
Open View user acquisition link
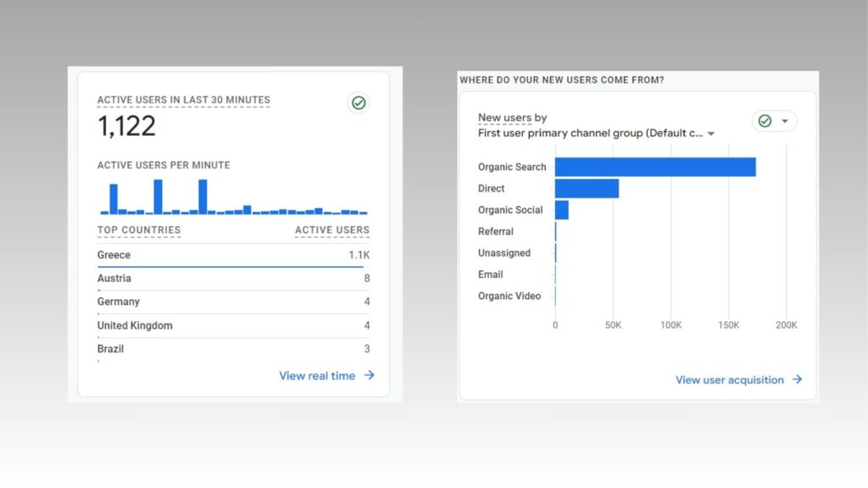729,380
